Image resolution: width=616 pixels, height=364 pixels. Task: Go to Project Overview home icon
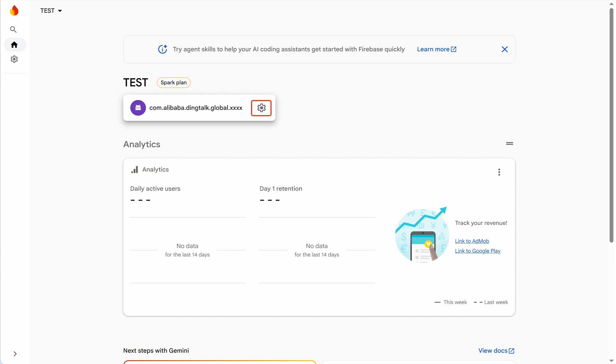click(14, 45)
